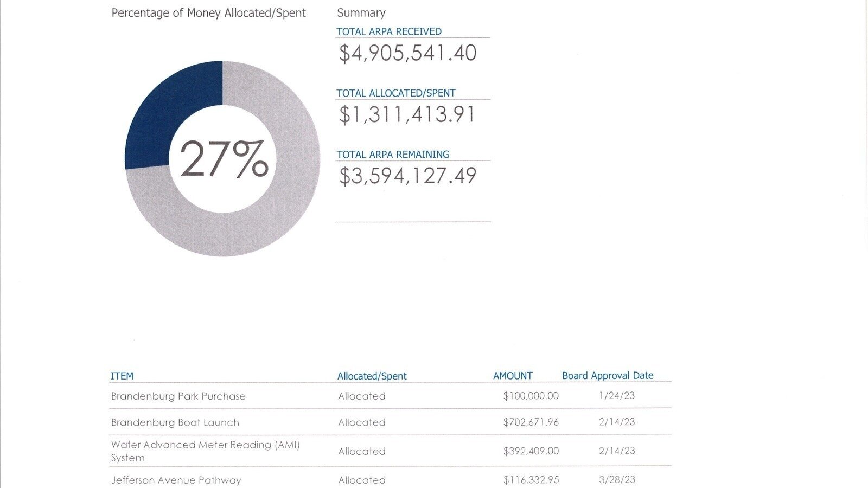868x488 pixels.
Task: Click the 1/24/23 board approval date
Action: tap(617, 396)
